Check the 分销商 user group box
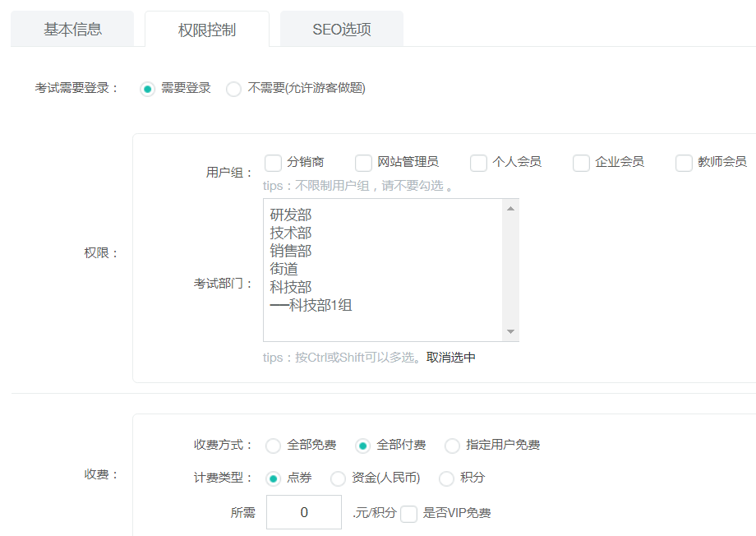756x536 pixels. (x=274, y=163)
